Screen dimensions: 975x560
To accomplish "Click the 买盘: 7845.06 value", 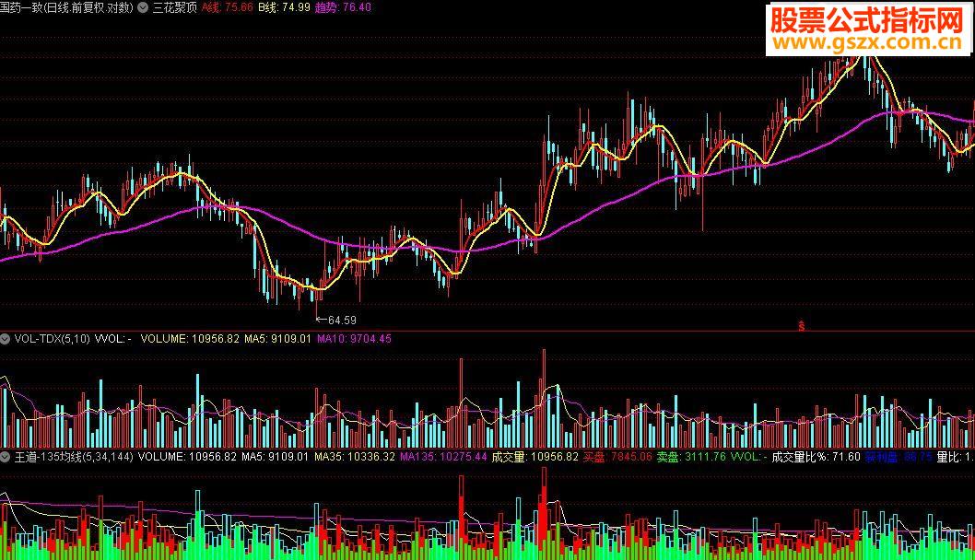I will click(617, 457).
